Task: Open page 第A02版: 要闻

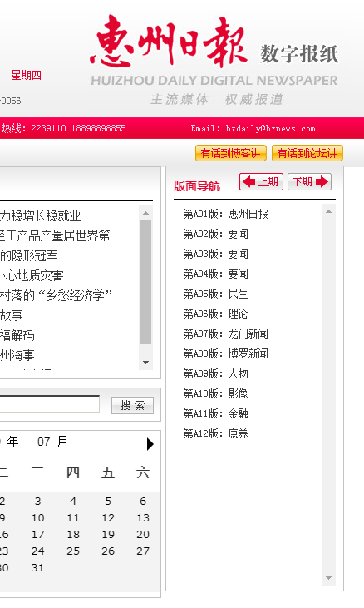Action: tap(216, 234)
